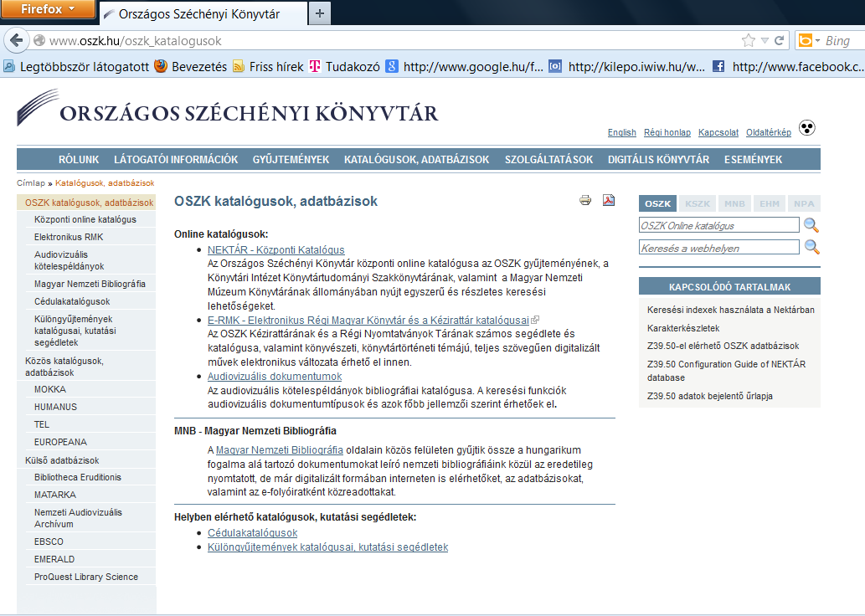Bookmark this page with the star icon

click(748, 40)
